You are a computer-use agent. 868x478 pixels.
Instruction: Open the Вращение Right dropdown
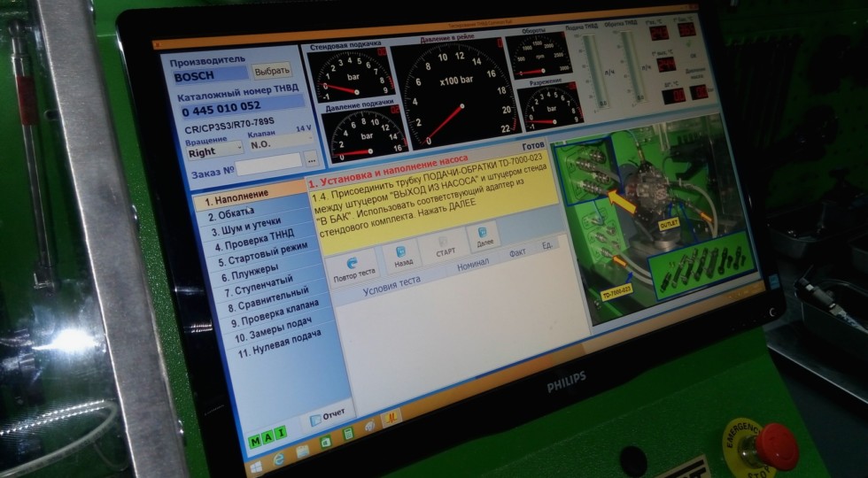pyautogui.click(x=214, y=150)
